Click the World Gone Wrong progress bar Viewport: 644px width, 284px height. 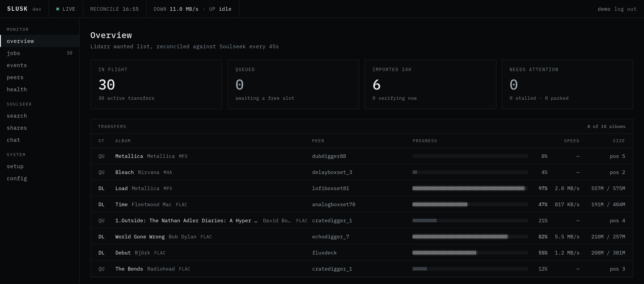pyautogui.click(x=470, y=237)
